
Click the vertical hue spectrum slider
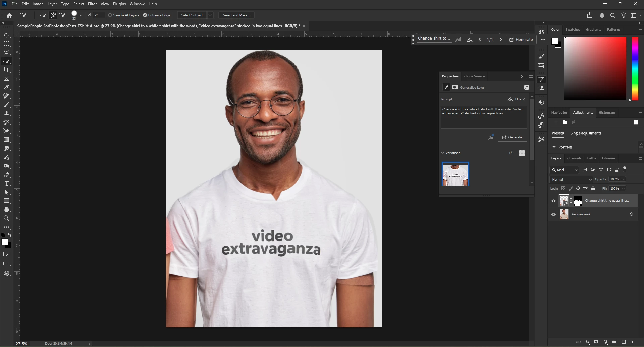point(635,68)
